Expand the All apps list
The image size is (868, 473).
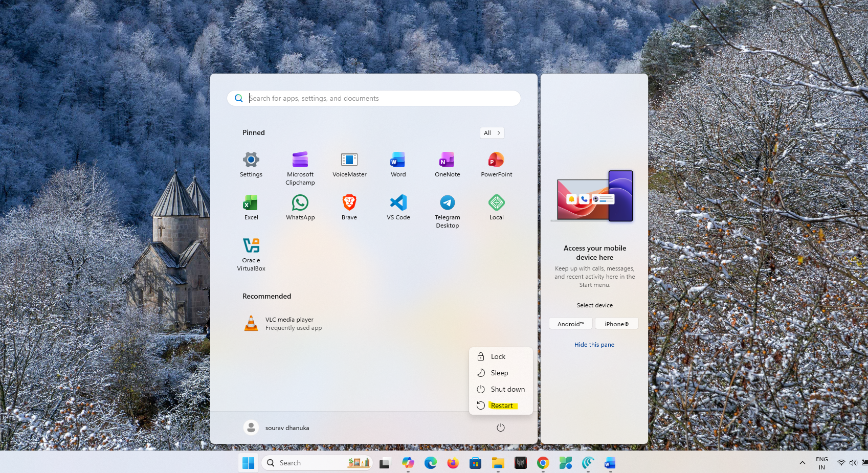(x=492, y=133)
